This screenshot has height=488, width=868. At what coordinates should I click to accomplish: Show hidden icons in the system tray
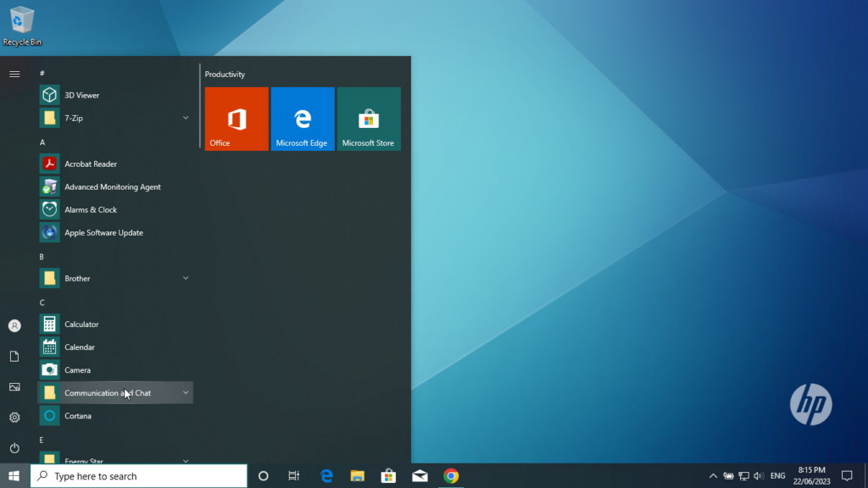(713, 476)
